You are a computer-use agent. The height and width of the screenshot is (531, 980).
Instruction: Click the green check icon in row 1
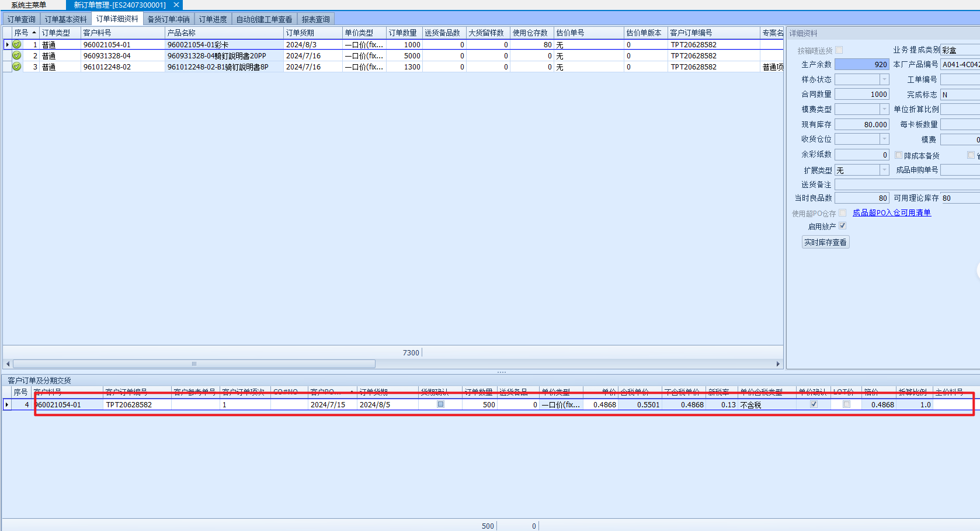pos(17,44)
